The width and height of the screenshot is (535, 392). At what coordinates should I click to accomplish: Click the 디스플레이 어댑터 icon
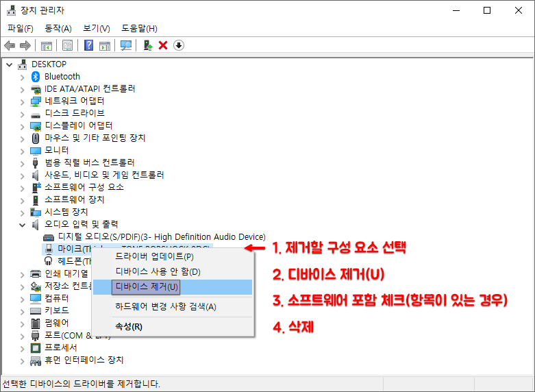click(36, 126)
